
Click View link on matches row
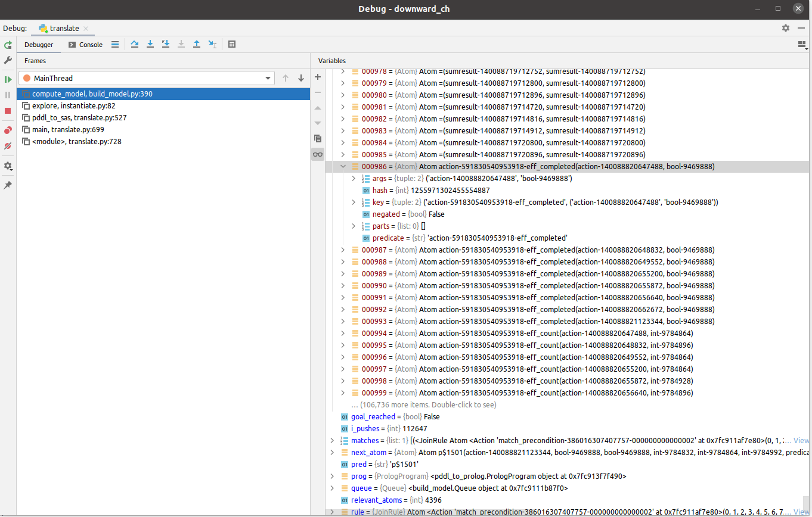(801, 441)
